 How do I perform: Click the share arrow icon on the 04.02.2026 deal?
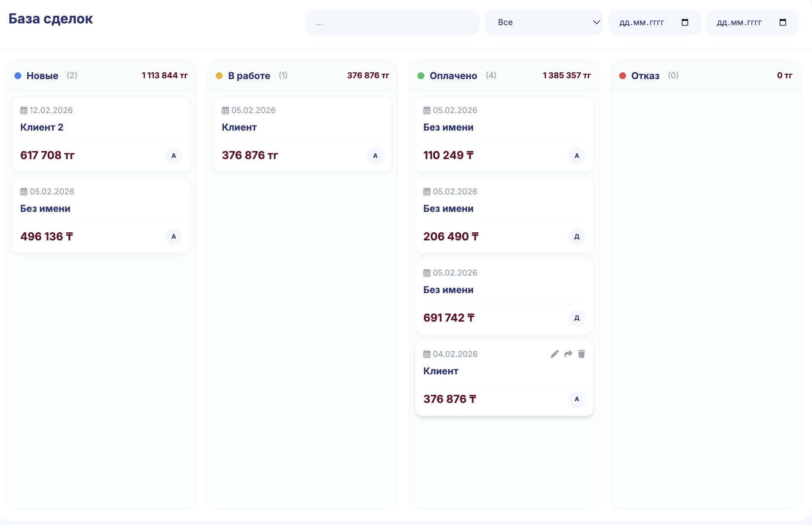coord(568,354)
